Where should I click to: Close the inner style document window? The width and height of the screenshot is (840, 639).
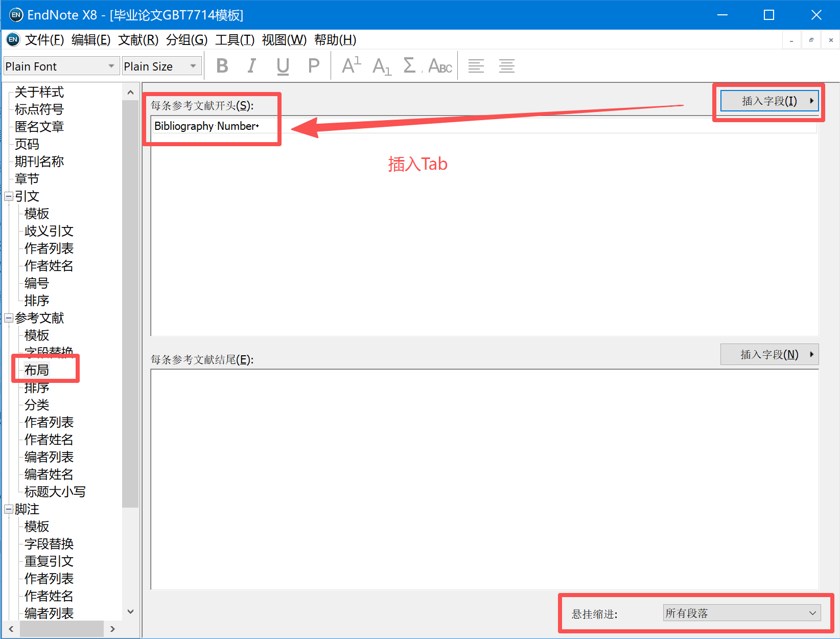click(830, 40)
